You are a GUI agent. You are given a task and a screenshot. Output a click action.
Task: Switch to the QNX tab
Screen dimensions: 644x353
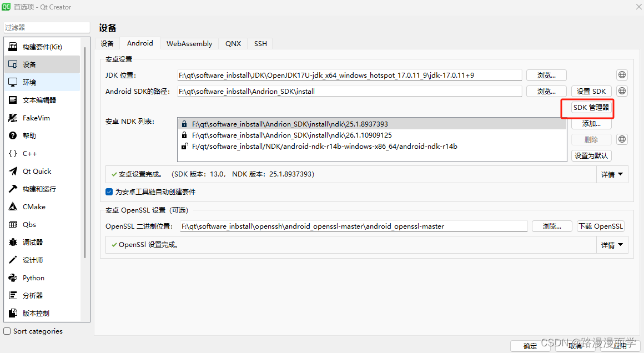click(x=233, y=43)
